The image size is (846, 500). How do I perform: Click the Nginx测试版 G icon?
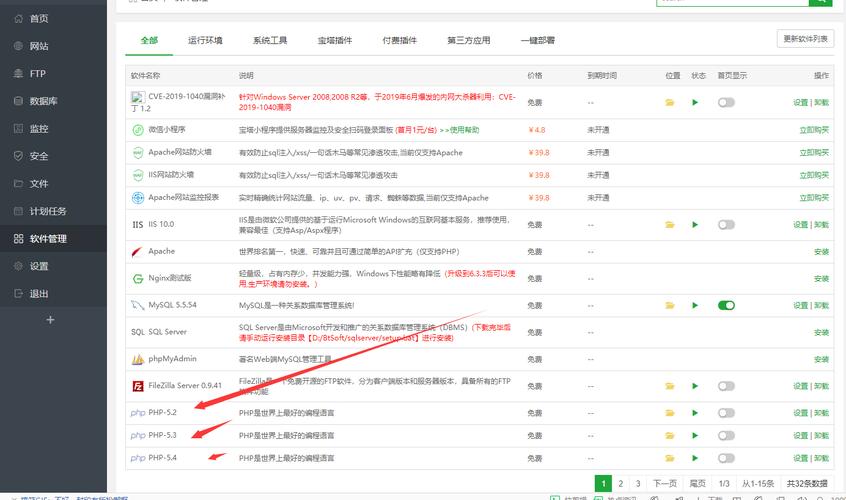coord(138,279)
